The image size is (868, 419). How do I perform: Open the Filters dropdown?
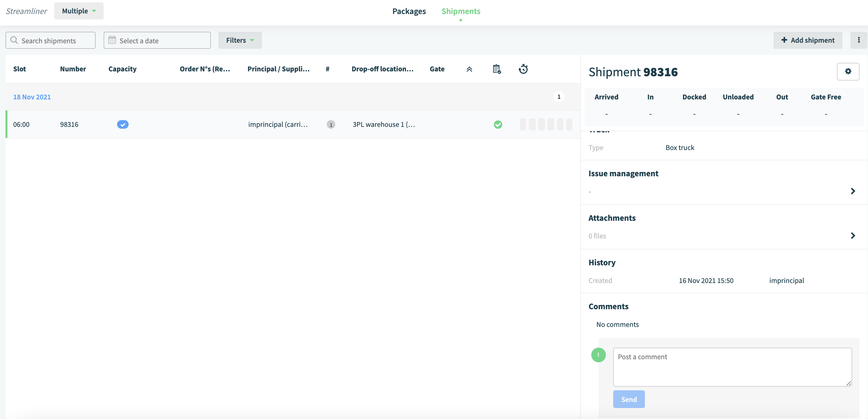[x=240, y=40]
